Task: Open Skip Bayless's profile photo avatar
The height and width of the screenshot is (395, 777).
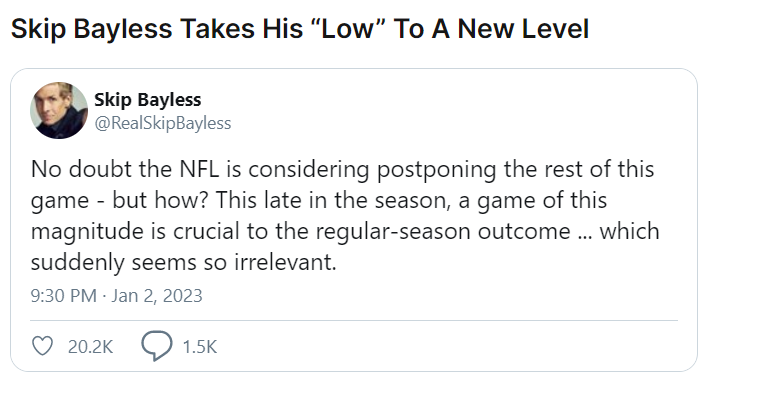Action: (x=59, y=110)
